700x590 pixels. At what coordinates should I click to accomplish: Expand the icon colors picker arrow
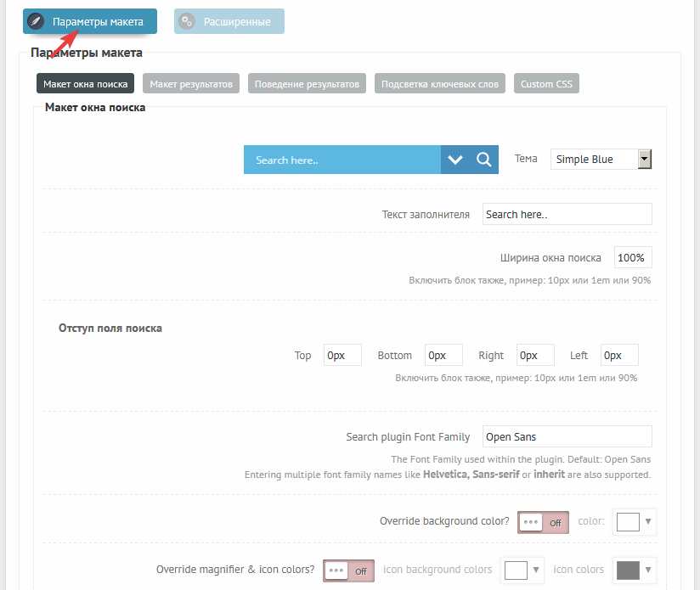[x=649, y=570]
